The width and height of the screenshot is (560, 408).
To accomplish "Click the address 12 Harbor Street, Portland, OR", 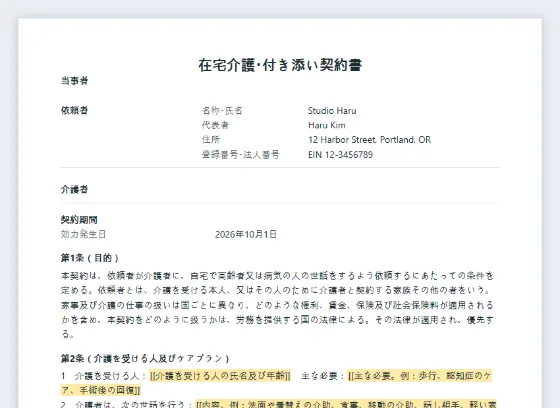I will coord(369,140).
